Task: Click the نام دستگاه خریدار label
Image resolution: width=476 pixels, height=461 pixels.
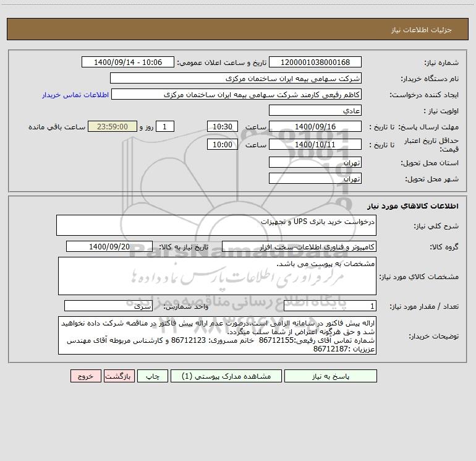Action: [430, 79]
